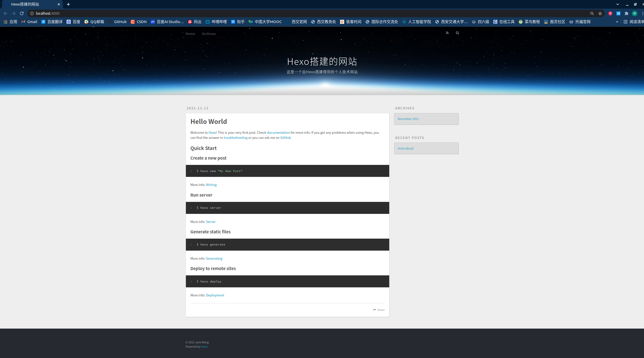Open 百度翻译 bookmark
The image size is (644, 358).
(52, 22)
